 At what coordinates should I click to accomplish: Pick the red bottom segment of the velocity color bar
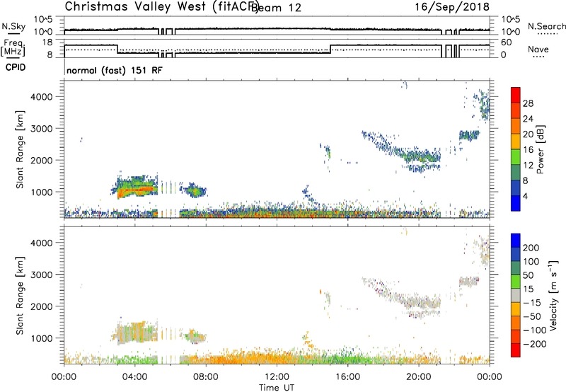click(516, 350)
